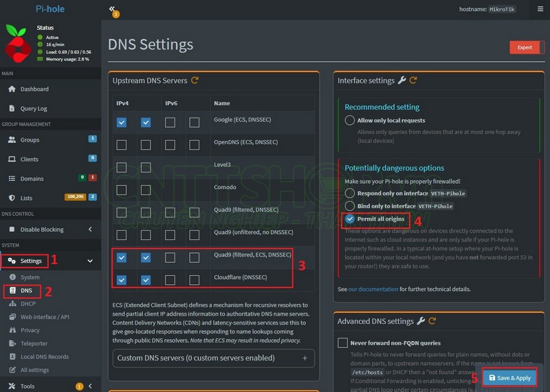Viewport: 550px width, 392px height.
Task: Click the Domains list icon
Action: pyautogui.click(x=12, y=178)
